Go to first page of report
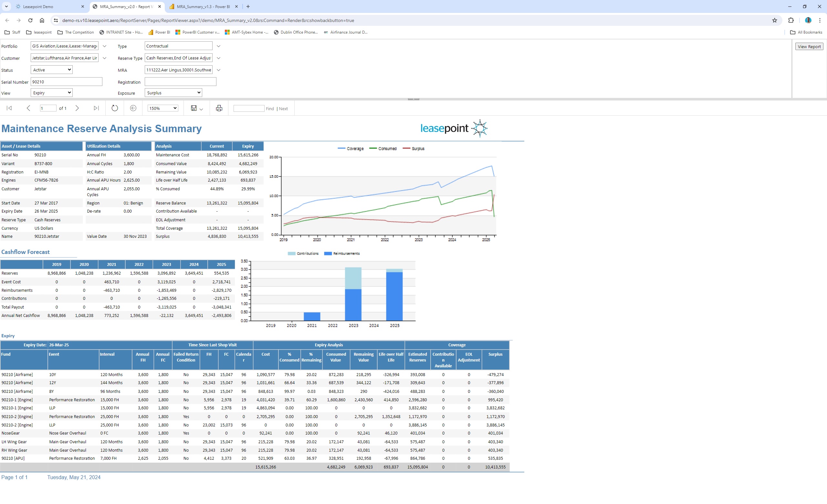Screen dimensions: 827x504 coord(9,108)
